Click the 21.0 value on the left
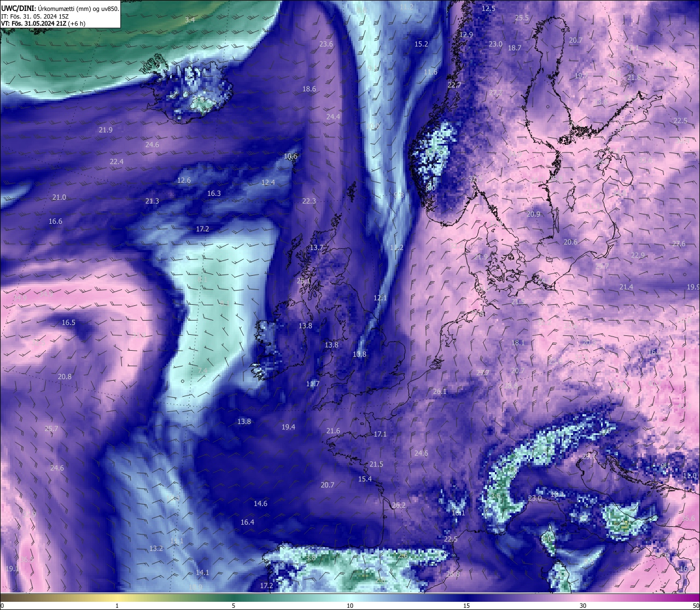Image resolution: width=700 pixels, height=610 pixels. point(59,197)
